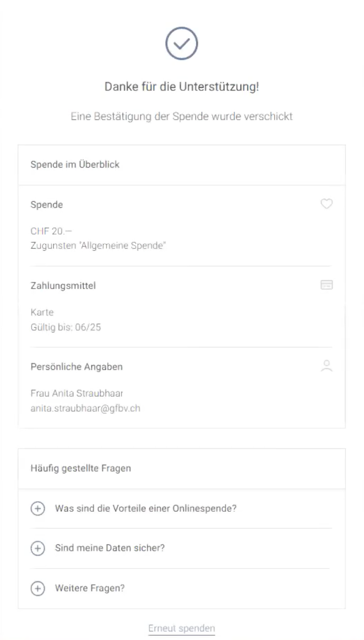This screenshot has width=364, height=640.
Task: Expand the Weitere Fragen plus icon
Action: click(x=38, y=588)
